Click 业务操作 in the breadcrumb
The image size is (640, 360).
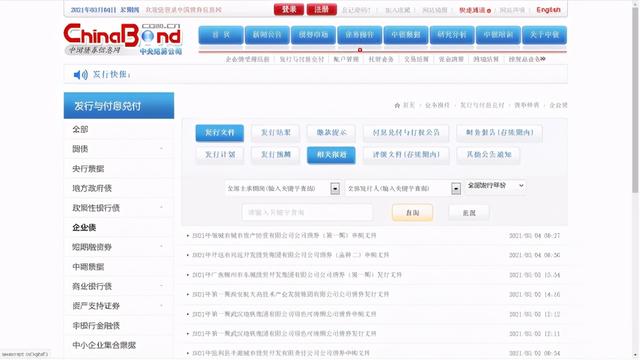pos(437,105)
